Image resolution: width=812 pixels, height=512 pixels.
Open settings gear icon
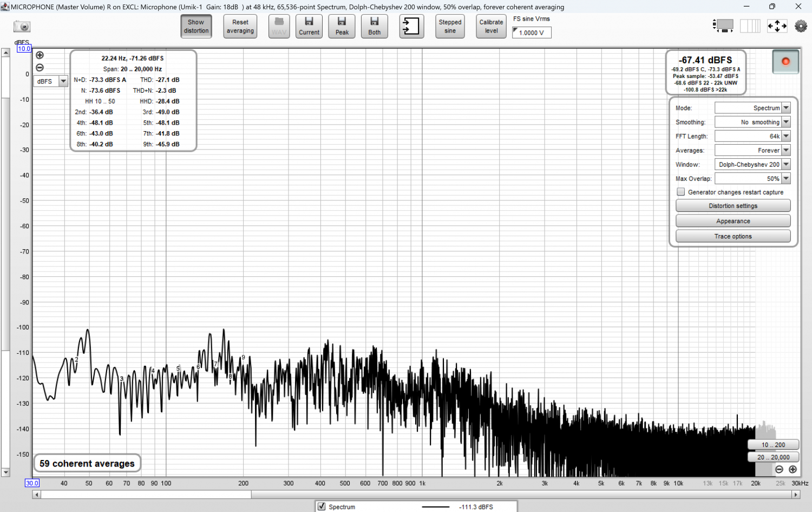coord(801,25)
